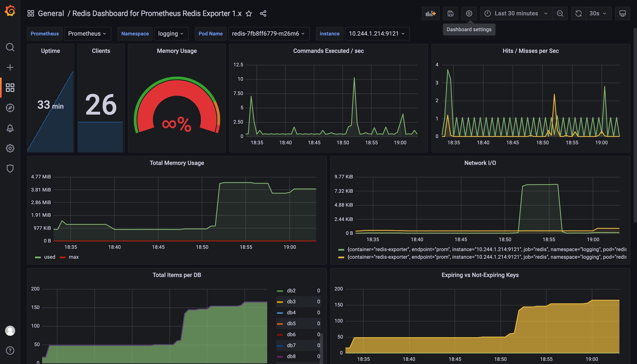Zoom out the time range
Viewport: 637px width, 364px height.
(560, 13)
